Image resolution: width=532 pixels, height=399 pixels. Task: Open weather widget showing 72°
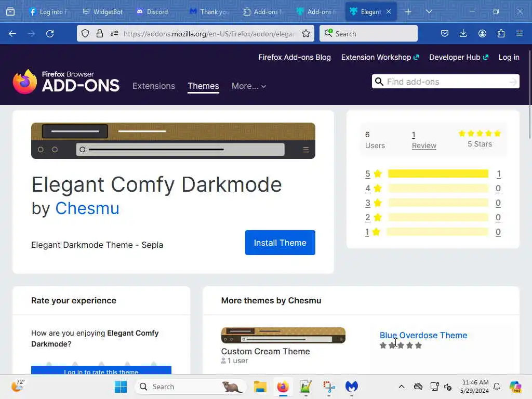(18, 386)
